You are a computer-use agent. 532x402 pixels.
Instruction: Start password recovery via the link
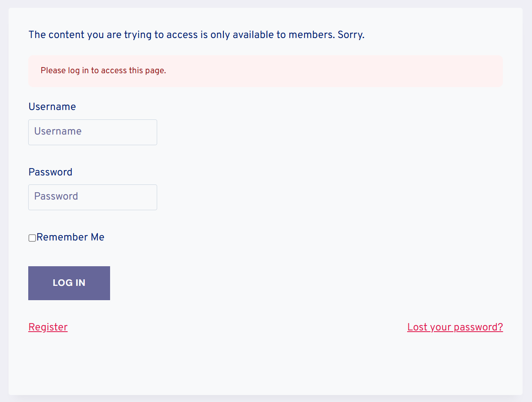coord(455,327)
